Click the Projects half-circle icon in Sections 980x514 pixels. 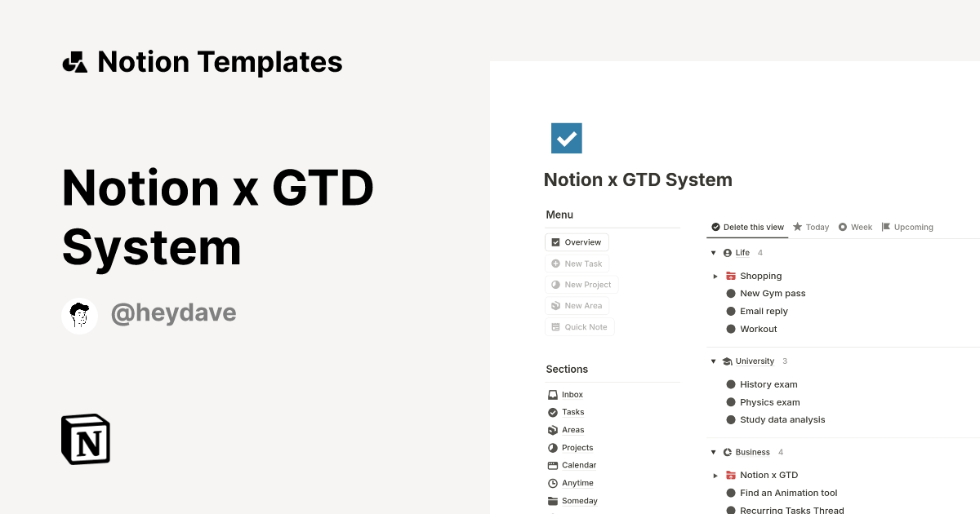tap(552, 447)
